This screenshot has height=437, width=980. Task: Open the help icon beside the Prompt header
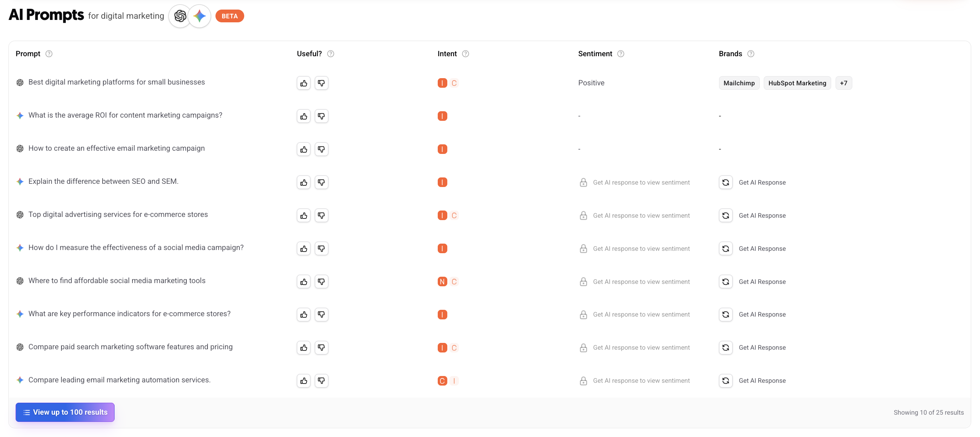coord(49,54)
